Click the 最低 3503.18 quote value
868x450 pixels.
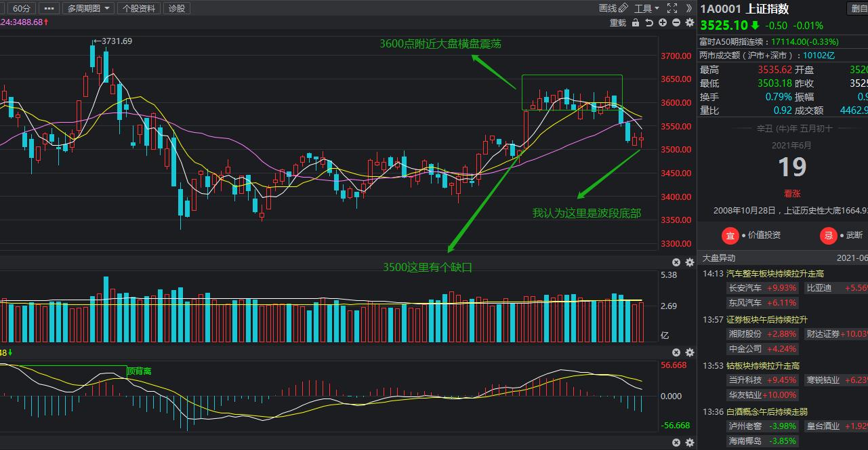coord(775,83)
